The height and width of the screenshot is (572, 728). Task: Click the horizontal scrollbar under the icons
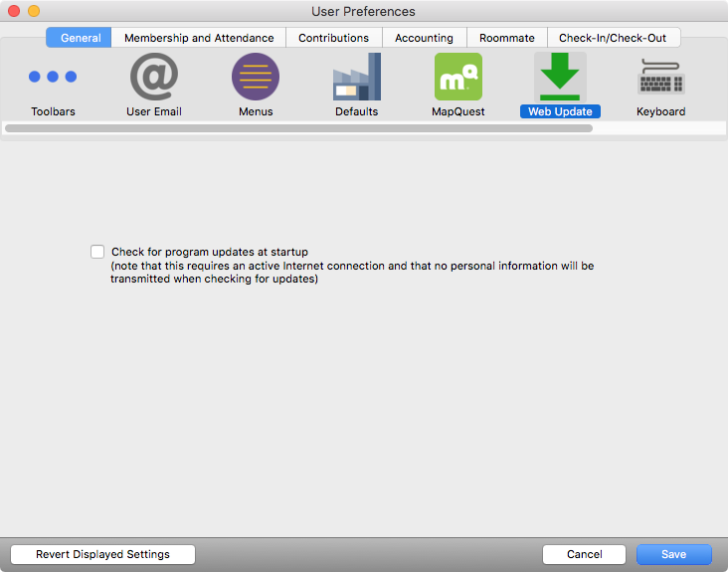298,128
